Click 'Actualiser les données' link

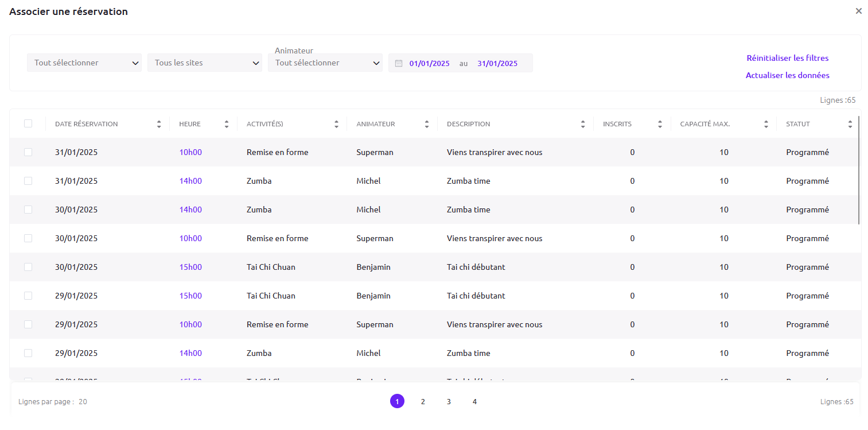[787, 75]
